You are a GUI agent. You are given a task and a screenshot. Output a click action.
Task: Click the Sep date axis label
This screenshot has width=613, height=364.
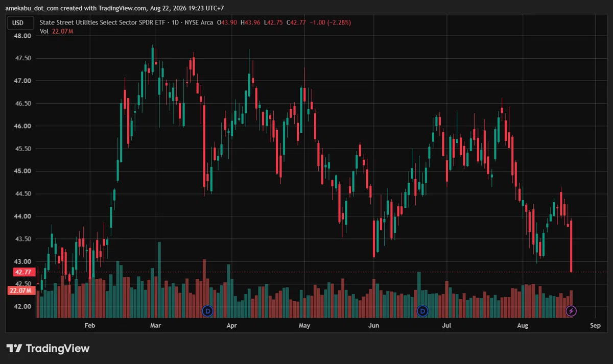[x=595, y=325]
